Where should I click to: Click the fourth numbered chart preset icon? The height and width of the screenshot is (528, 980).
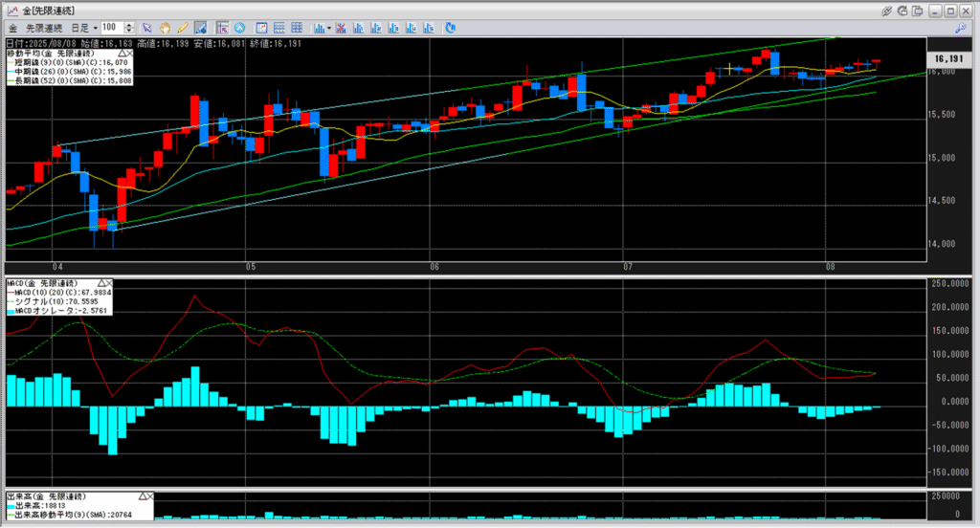point(411,28)
